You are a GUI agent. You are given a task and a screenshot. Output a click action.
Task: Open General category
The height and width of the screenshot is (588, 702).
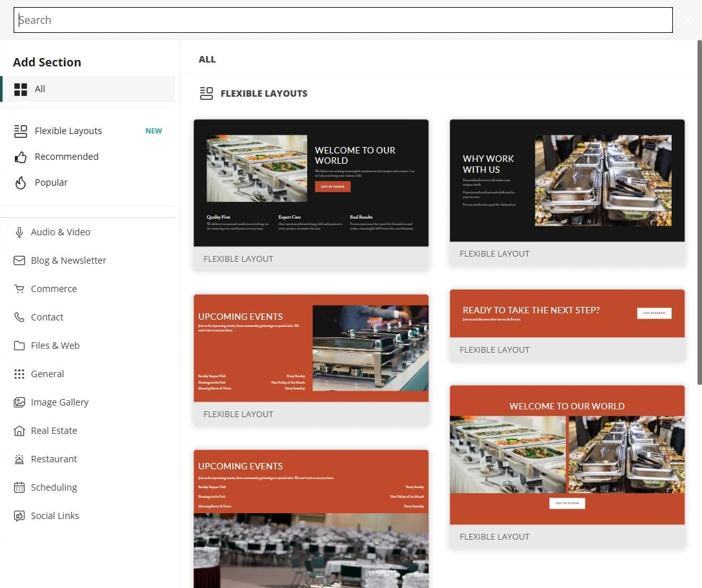tap(88, 374)
